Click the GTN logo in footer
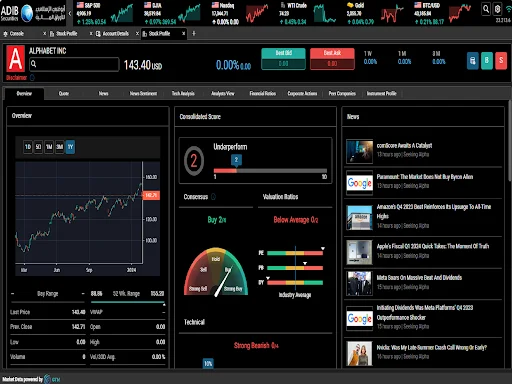The width and height of the screenshot is (512, 384). tap(52, 379)
